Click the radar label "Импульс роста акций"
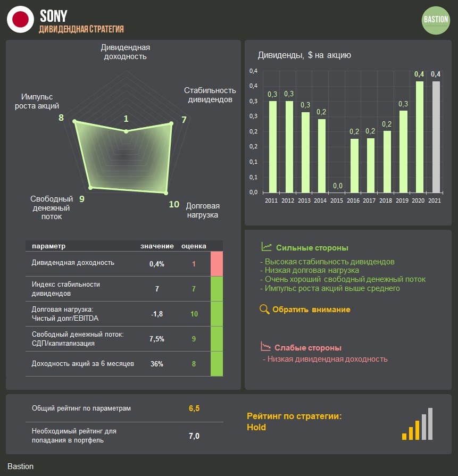 tap(37, 101)
